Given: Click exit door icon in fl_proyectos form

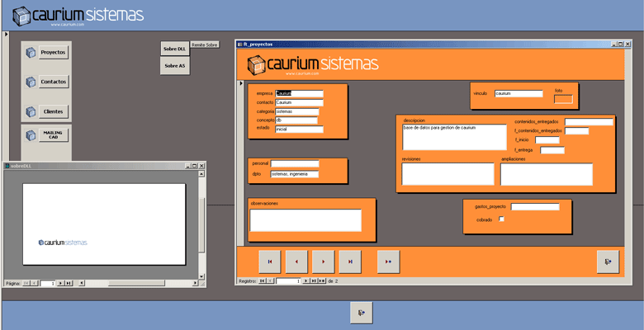Looking at the screenshot, I should 608,262.
